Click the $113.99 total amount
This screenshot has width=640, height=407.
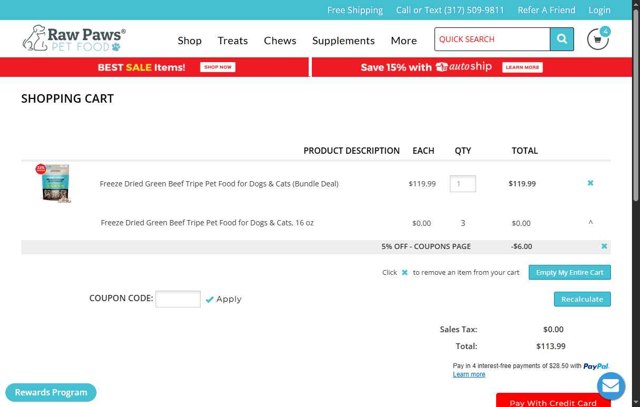tap(551, 346)
